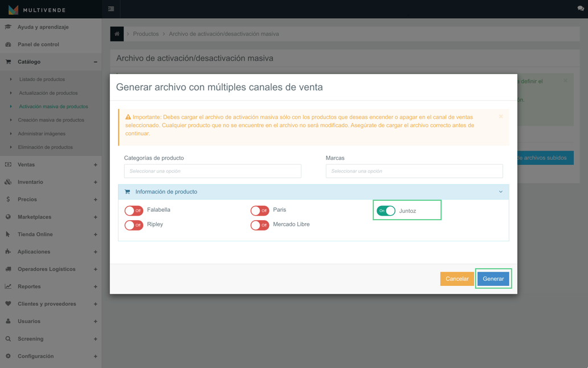Image resolution: width=588 pixels, height=368 pixels.
Task: Expand the Tienda Online menu plus sign
Action: (95, 234)
